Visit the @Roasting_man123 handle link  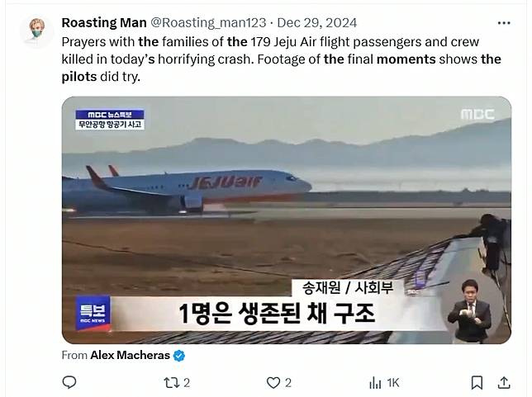point(208,23)
